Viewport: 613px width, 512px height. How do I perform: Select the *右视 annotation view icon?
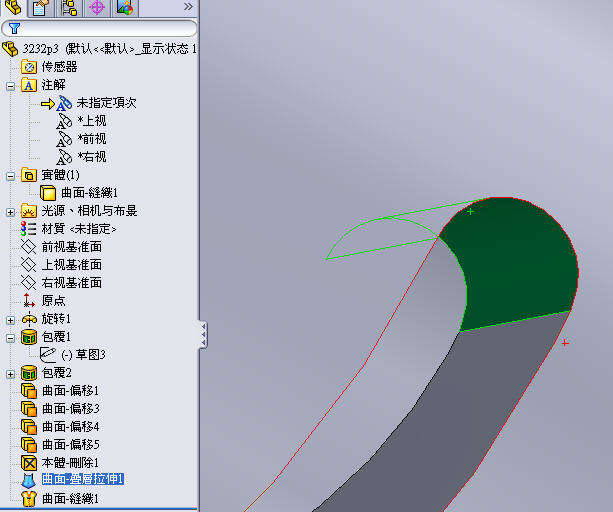point(64,157)
